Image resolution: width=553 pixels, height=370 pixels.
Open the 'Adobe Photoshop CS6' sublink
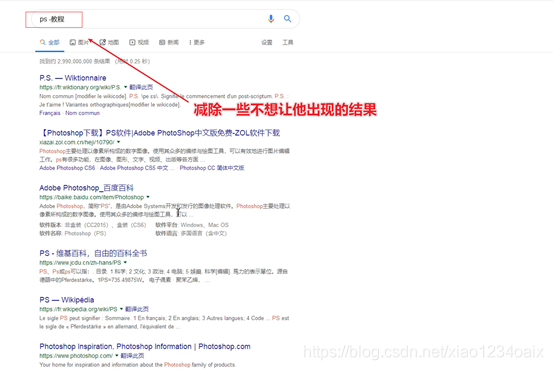pyautogui.click(x=67, y=168)
